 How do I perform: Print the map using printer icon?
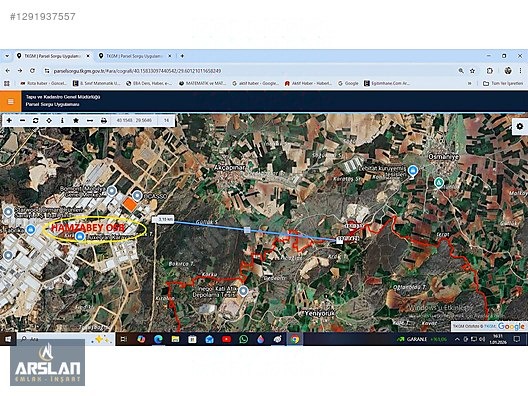click(x=104, y=121)
